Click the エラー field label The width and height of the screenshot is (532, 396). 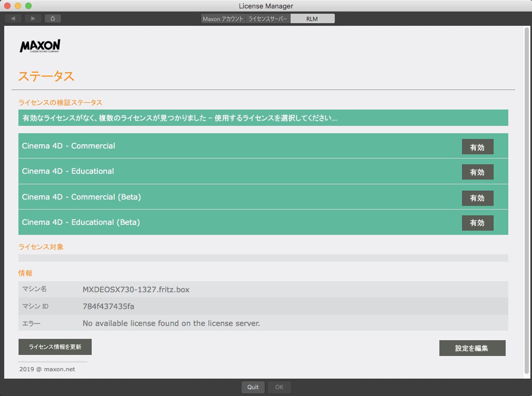pos(31,323)
